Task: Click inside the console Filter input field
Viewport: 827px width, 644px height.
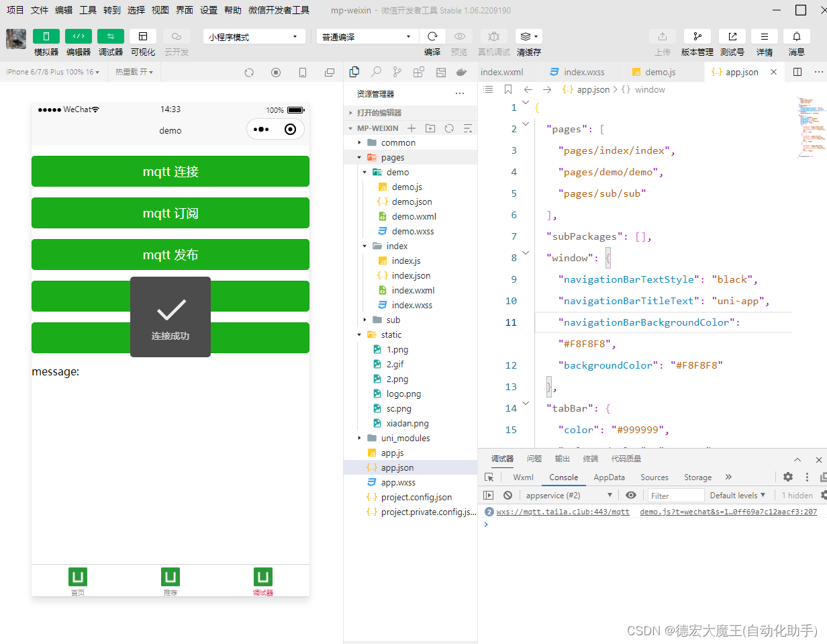Action: point(675,495)
